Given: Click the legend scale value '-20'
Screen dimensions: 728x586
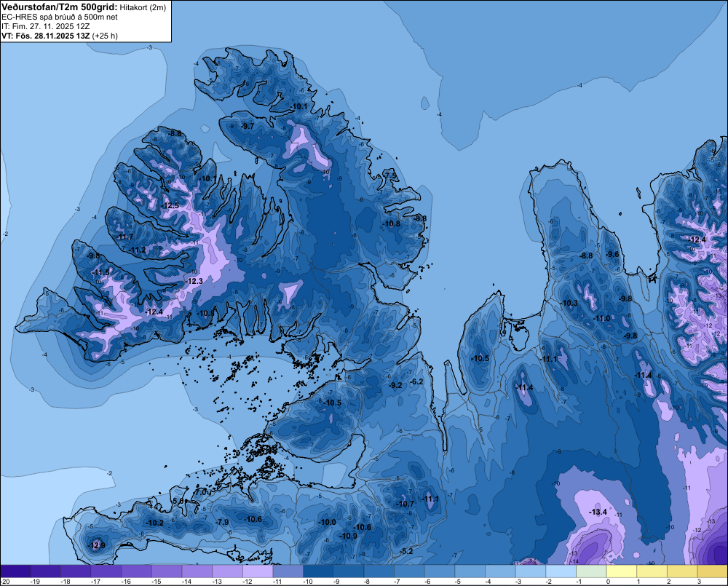Looking at the screenshot, I should click(x=5, y=582).
